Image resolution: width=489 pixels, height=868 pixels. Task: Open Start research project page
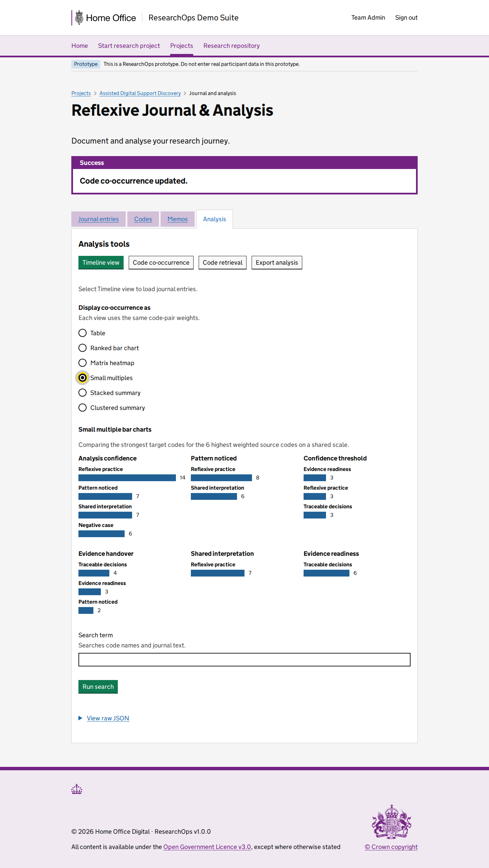point(129,46)
